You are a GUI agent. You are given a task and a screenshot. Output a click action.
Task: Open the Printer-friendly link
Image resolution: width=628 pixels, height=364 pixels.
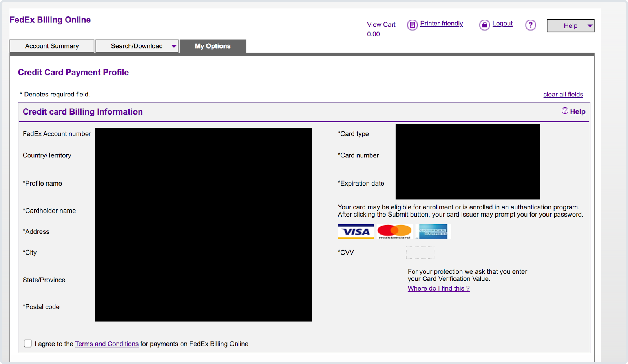click(442, 24)
